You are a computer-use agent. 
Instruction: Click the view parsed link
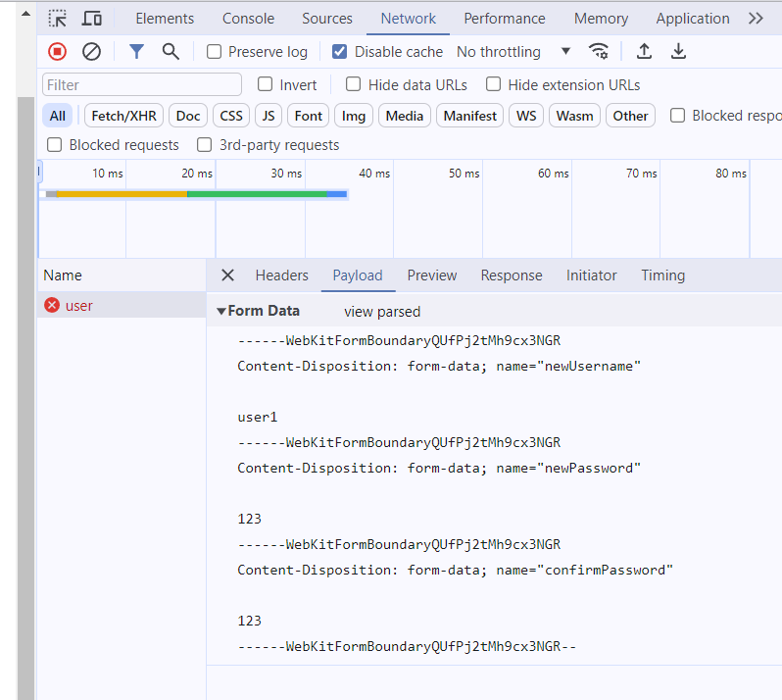[x=382, y=312]
